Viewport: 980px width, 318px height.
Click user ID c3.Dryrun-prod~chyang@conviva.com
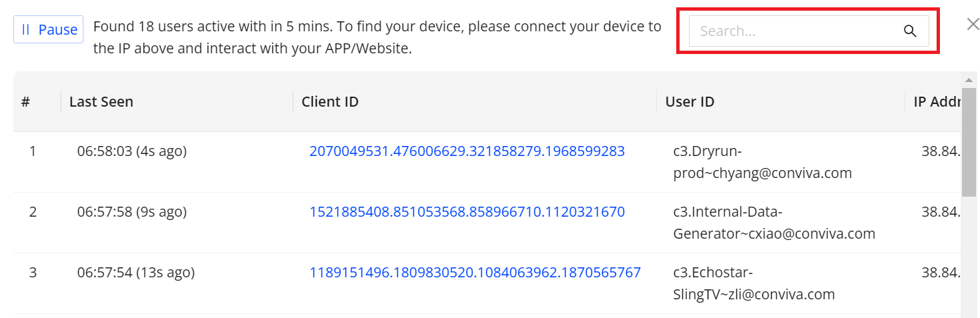[762, 162]
